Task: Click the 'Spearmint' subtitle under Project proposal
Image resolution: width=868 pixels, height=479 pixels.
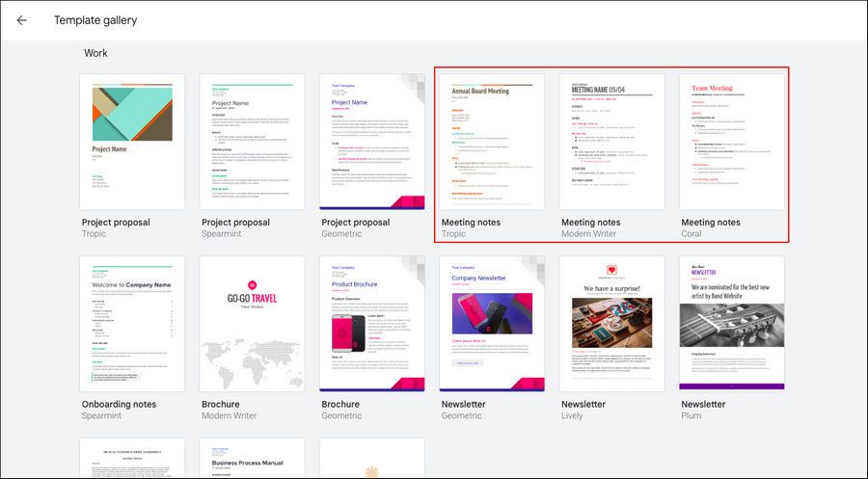Action: pyautogui.click(x=222, y=234)
